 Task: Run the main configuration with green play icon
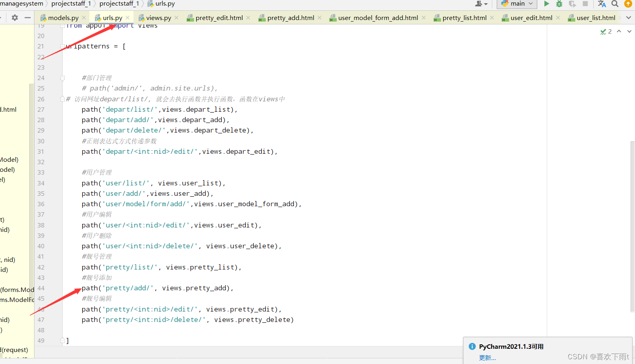coord(546,4)
